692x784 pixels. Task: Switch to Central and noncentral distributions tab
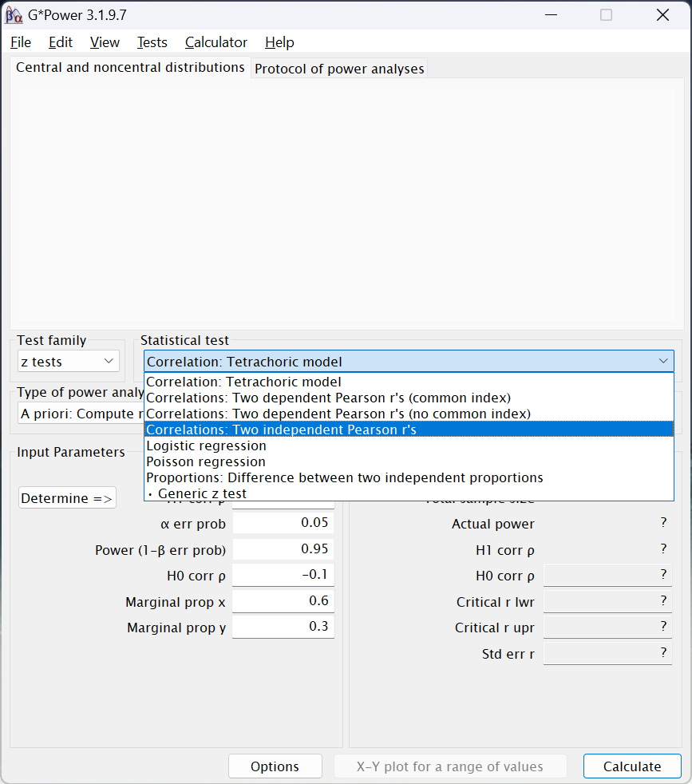coord(130,68)
